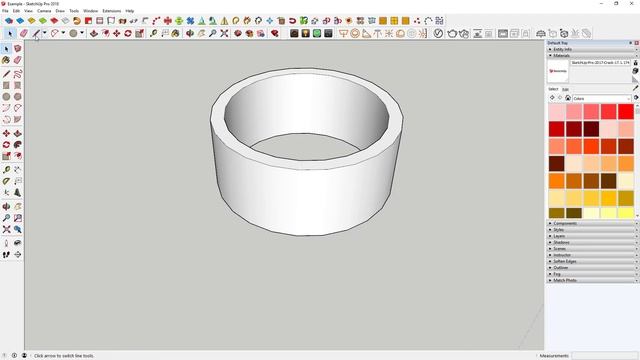
Task: Expand the Soften Edges panel
Action: click(x=592, y=261)
